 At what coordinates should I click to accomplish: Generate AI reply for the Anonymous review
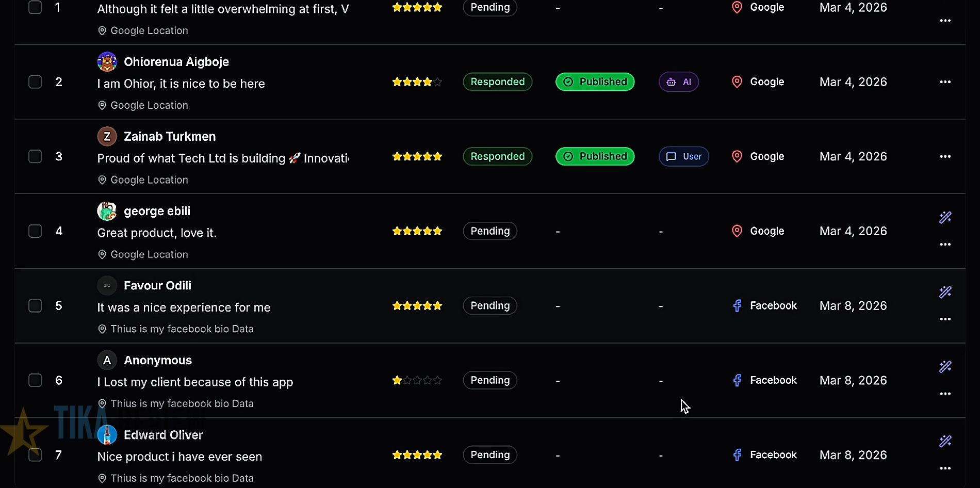945,367
